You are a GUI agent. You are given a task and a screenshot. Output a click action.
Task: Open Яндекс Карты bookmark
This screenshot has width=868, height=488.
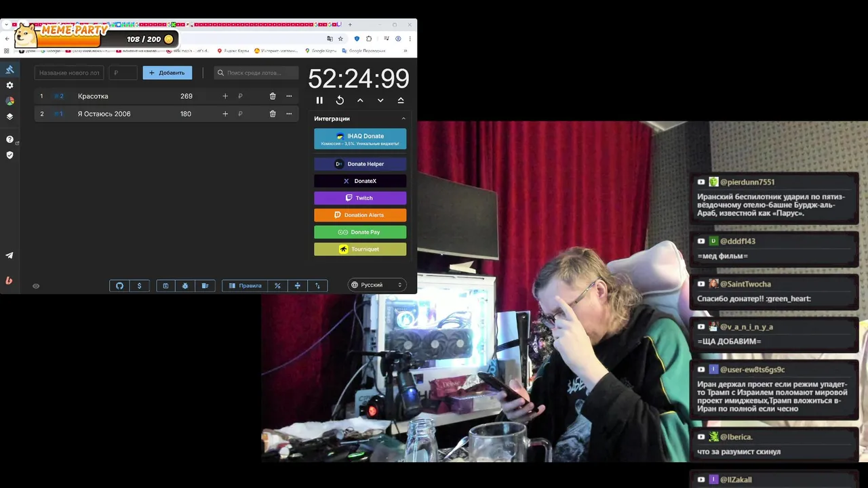[x=233, y=51]
